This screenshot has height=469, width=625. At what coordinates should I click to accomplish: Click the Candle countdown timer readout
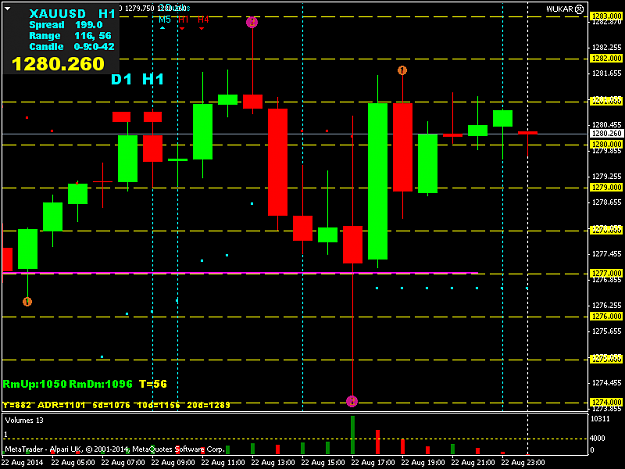coord(72,47)
